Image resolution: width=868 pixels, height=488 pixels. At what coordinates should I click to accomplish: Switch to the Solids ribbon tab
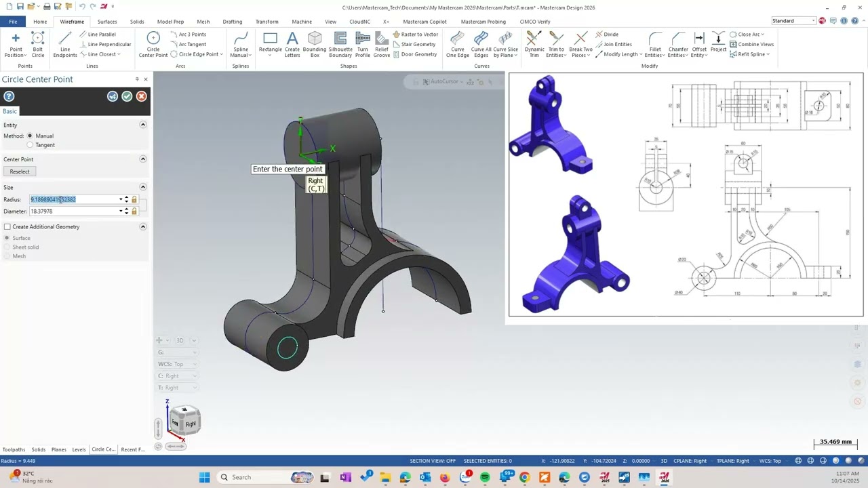tap(137, 22)
